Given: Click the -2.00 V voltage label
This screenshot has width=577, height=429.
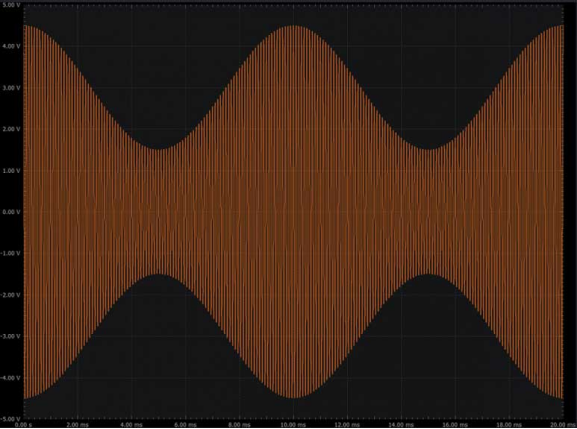Looking at the screenshot, I should (11, 295).
